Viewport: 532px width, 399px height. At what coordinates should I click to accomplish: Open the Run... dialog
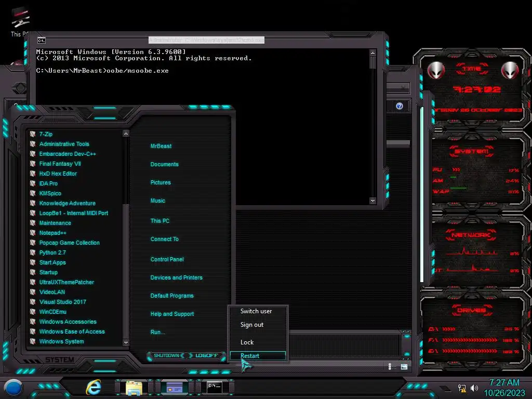[157, 332]
